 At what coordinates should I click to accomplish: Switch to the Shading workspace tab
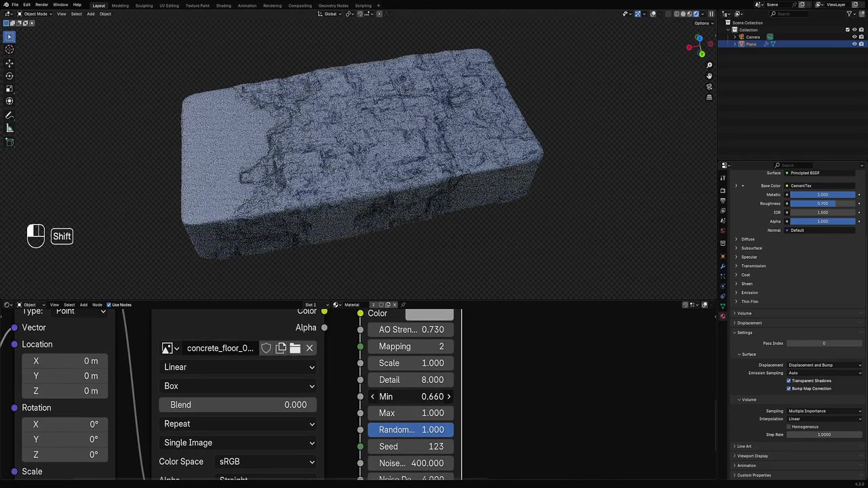click(x=223, y=5)
